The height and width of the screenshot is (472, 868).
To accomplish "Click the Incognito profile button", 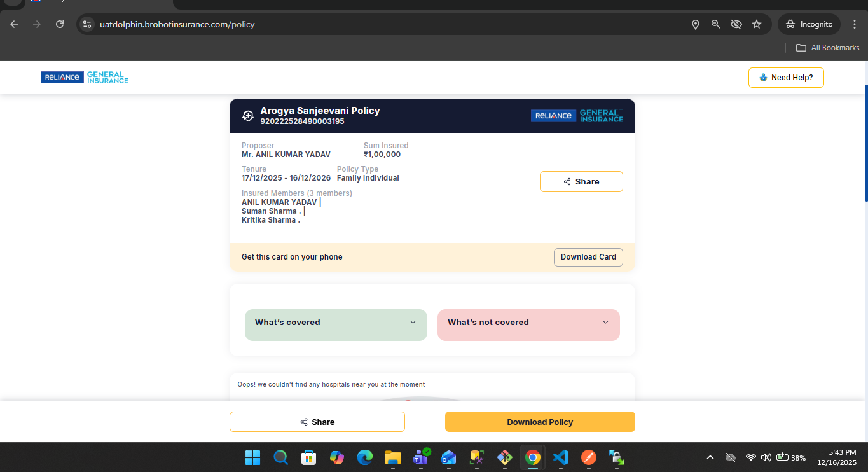I will pyautogui.click(x=809, y=24).
